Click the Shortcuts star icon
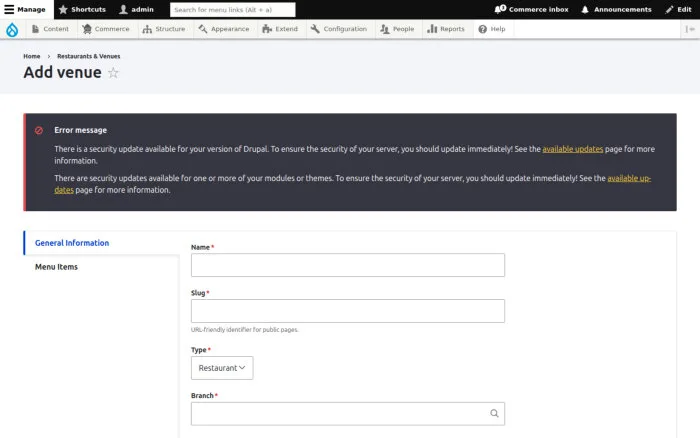The height and width of the screenshot is (438, 700). pyautogui.click(x=63, y=9)
